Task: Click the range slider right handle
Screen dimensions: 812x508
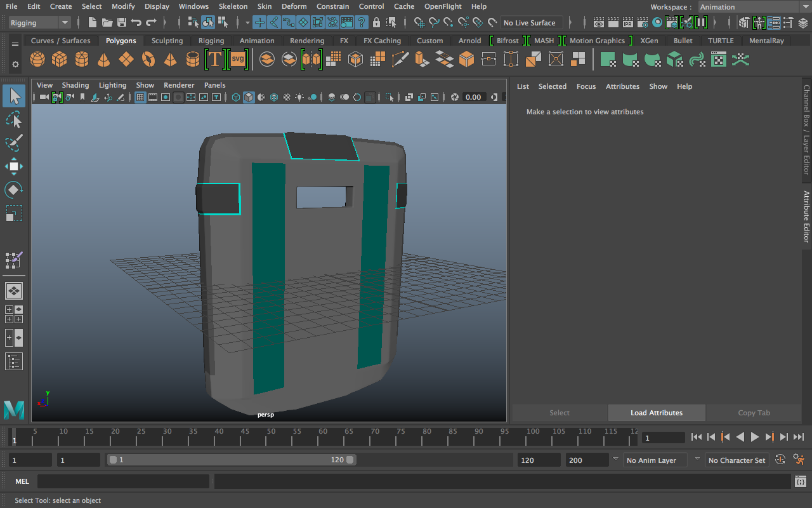Action: pos(350,460)
